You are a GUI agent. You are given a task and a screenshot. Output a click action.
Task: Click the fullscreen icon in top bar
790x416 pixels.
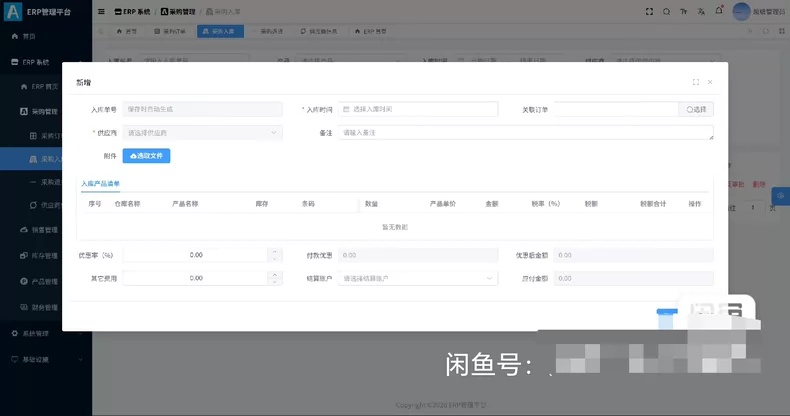(649, 12)
